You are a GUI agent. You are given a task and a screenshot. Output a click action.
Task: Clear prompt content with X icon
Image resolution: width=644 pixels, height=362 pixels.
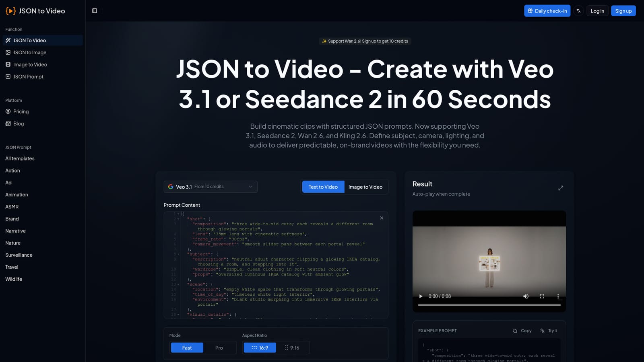[x=382, y=218]
